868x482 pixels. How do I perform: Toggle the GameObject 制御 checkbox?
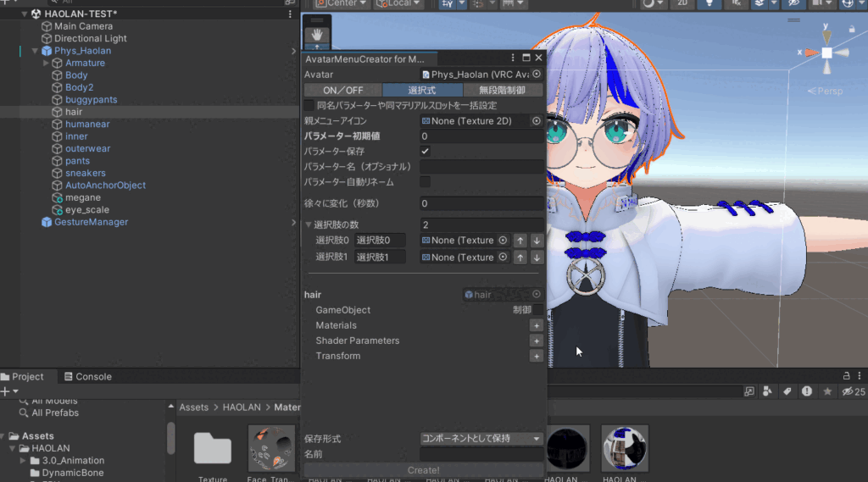537,310
